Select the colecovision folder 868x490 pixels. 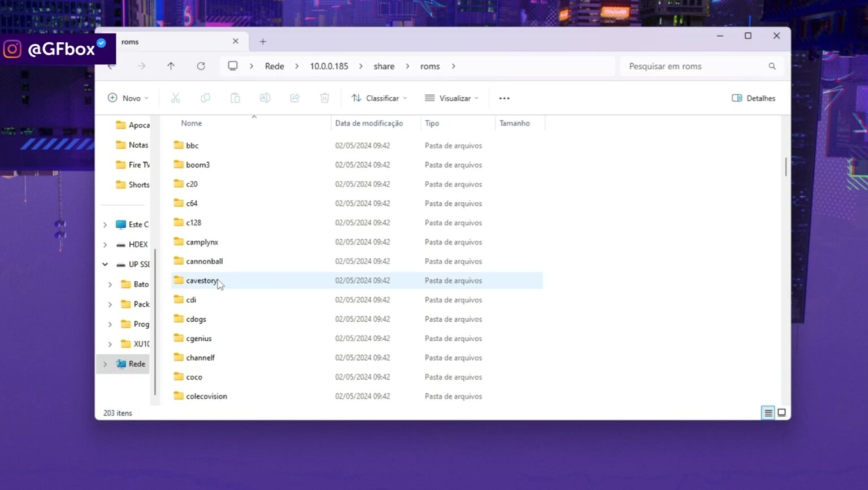click(x=206, y=396)
